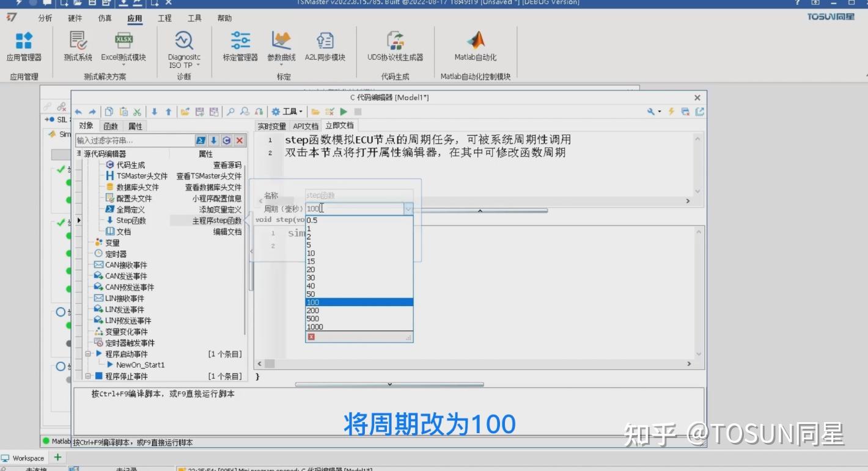Open the 周期(毫秒) period dropdown arrow
Image resolution: width=868 pixels, height=471 pixels.
pyautogui.click(x=408, y=208)
